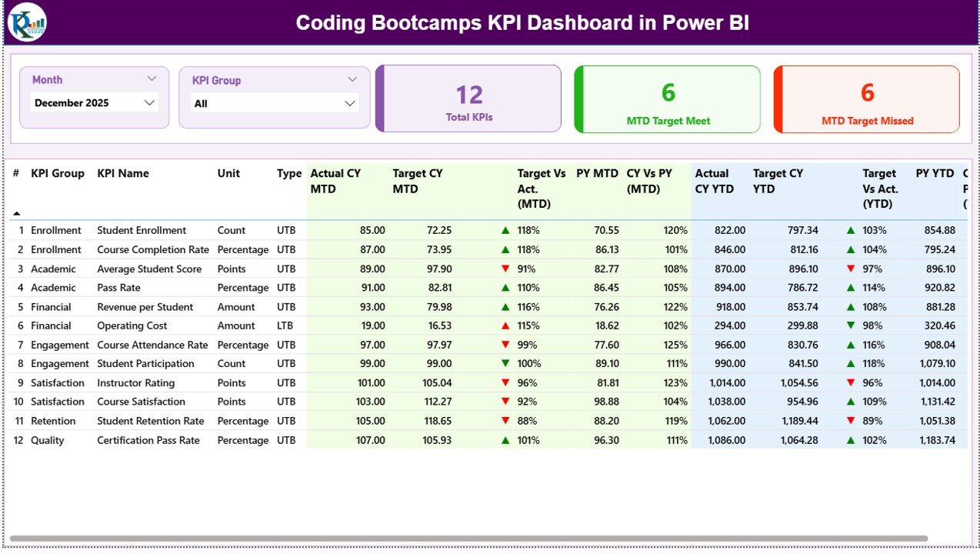The height and width of the screenshot is (554, 980).
Task: Click the chevron on the KPI Group slicer header
Action: click(353, 78)
